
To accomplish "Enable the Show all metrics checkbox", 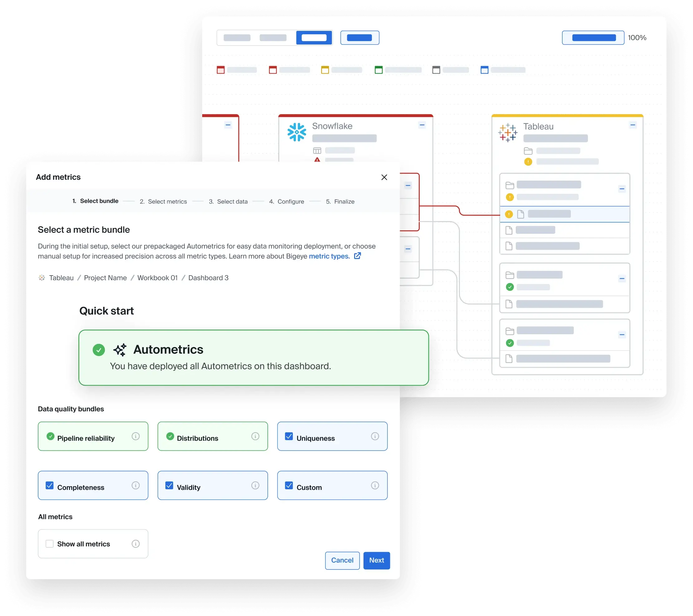I will 50,544.
